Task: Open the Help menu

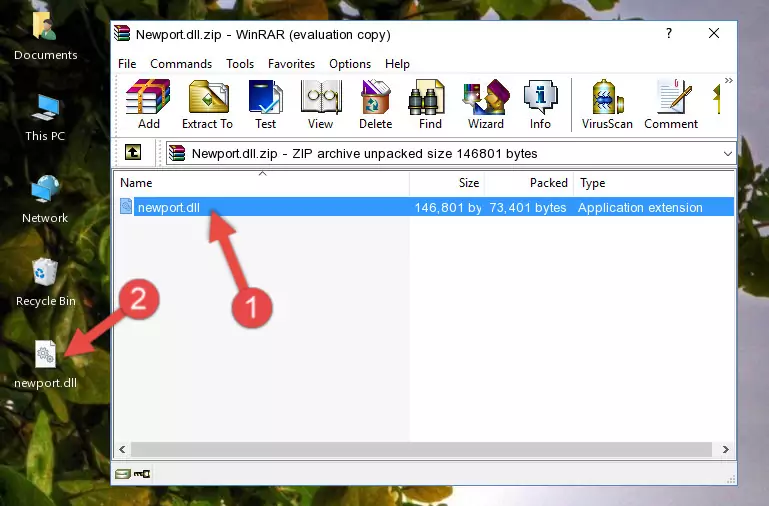Action: pos(397,64)
